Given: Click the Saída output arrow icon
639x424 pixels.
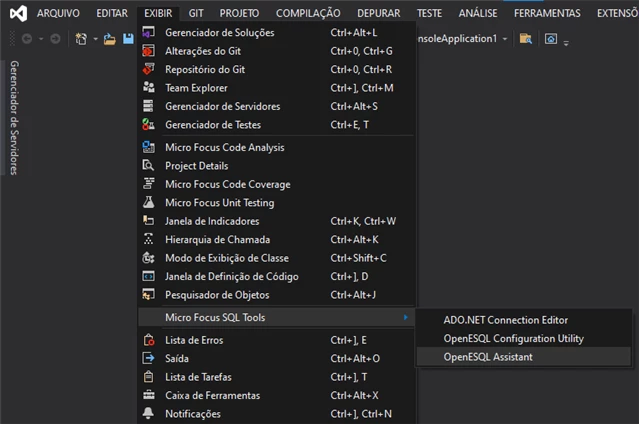Looking at the screenshot, I should tap(148, 358).
